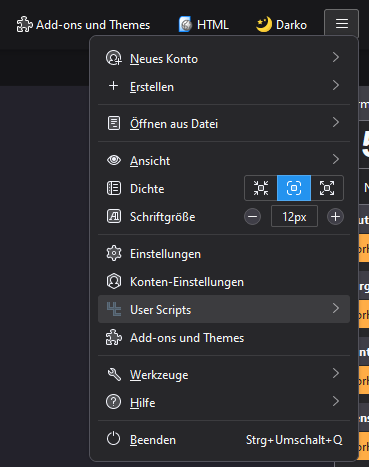
Task: Expand the Neues Konto submenu arrow
Action: pos(336,58)
